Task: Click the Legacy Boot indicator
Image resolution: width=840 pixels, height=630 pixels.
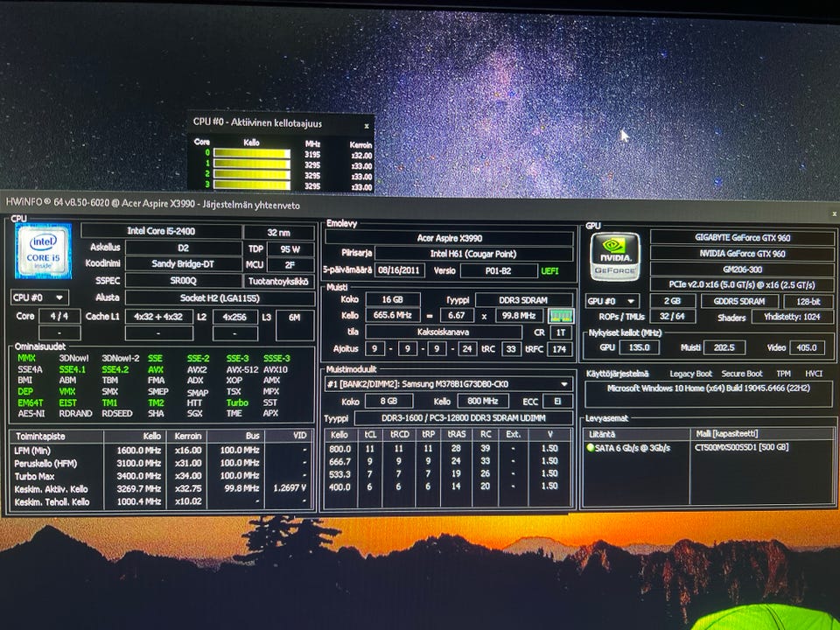Action: [x=690, y=374]
